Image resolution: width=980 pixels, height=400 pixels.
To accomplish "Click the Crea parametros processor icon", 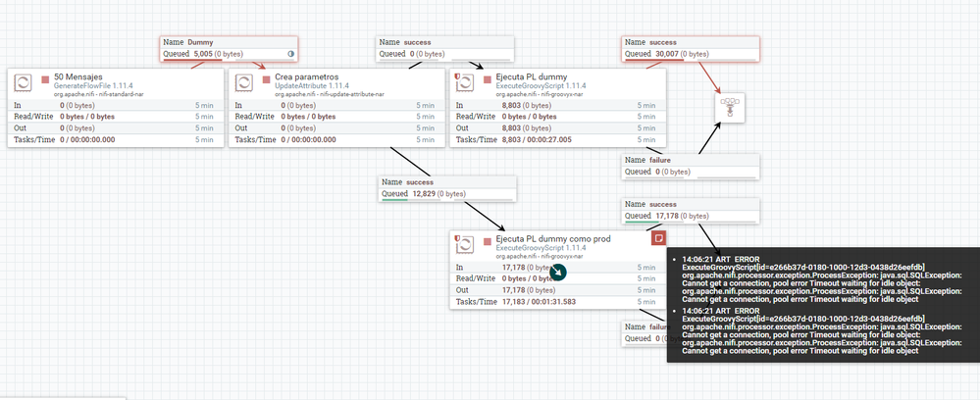I will point(244,82).
